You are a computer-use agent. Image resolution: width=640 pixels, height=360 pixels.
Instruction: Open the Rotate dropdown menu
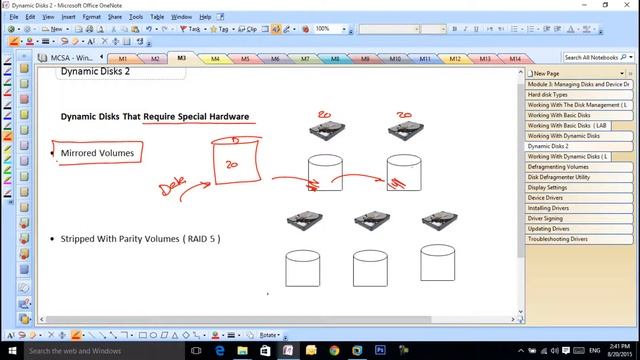270,336
